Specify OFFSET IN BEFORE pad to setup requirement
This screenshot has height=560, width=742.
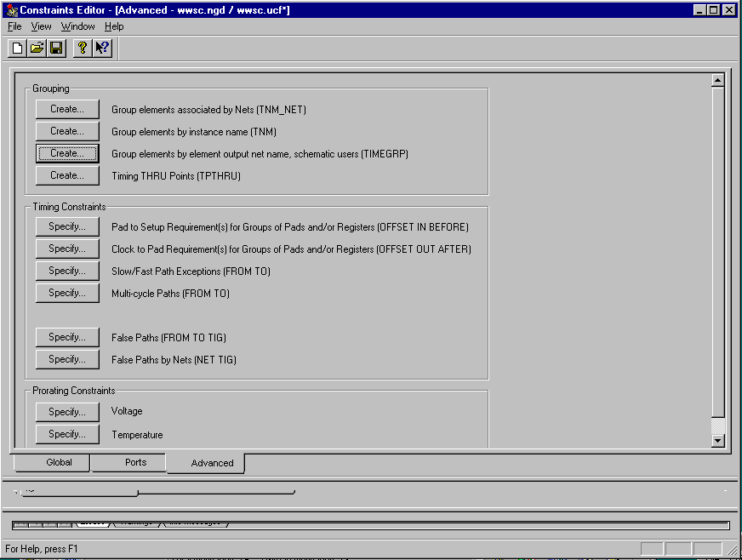click(67, 226)
